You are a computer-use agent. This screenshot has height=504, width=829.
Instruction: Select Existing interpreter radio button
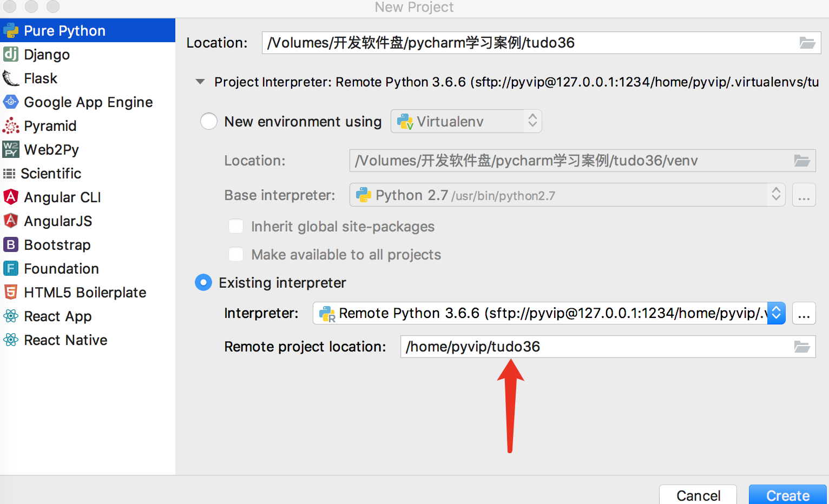click(x=203, y=282)
